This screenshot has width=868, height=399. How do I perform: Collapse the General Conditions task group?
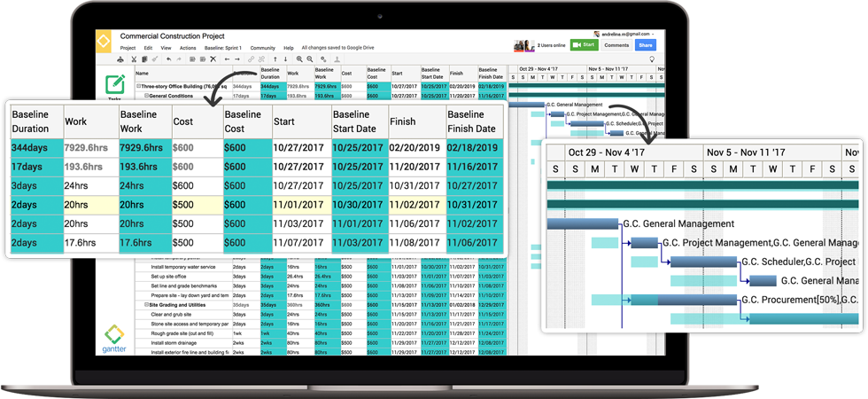[x=146, y=95]
